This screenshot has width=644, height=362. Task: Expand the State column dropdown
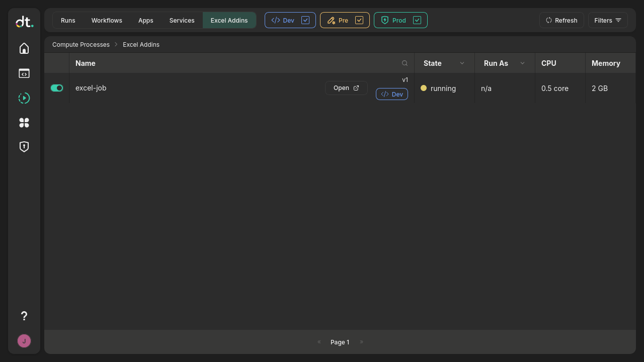pyautogui.click(x=462, y=63)
